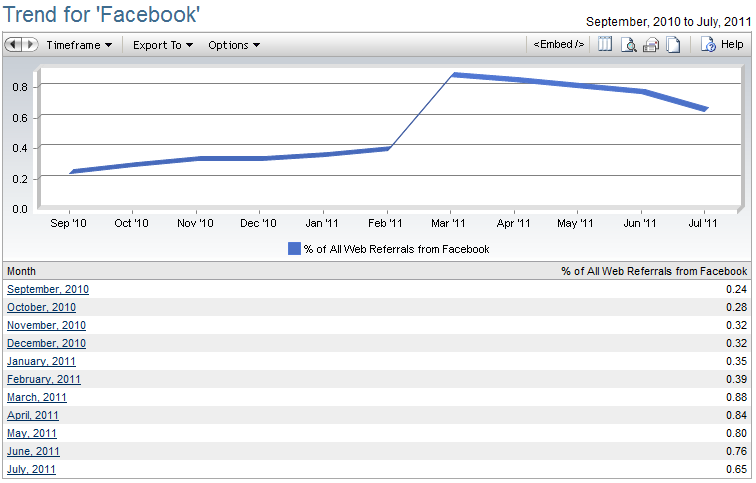Click the Feb '11 chart data point

click(388, 149)
